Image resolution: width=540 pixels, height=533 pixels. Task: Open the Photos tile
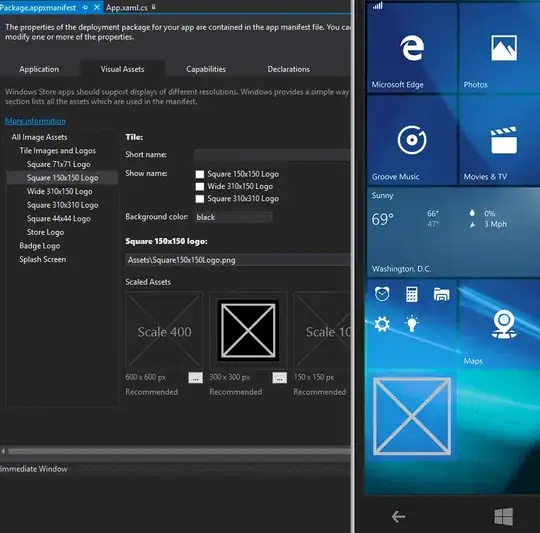[499, 48]
